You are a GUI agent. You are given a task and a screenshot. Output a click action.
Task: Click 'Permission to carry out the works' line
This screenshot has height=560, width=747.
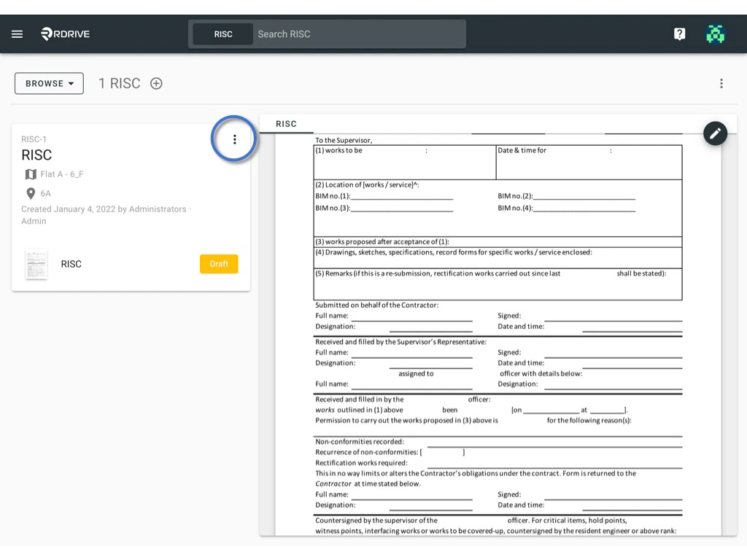click(473, 421)
